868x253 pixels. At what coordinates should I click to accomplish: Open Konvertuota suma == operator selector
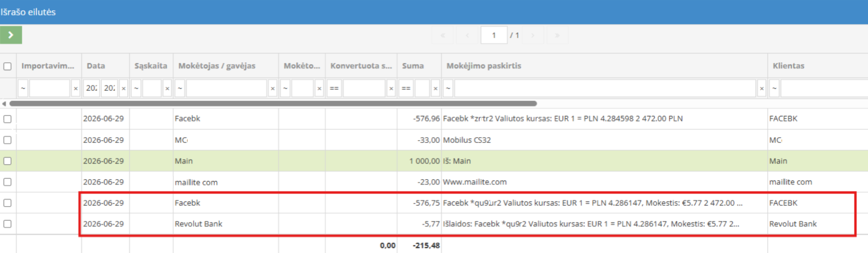pos(334,88)
